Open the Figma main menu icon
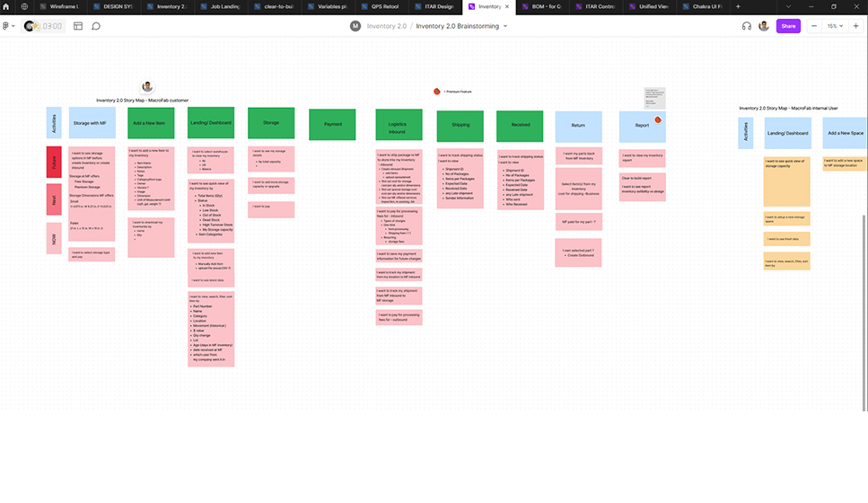868x503 pixels. (x=9, y=26)
